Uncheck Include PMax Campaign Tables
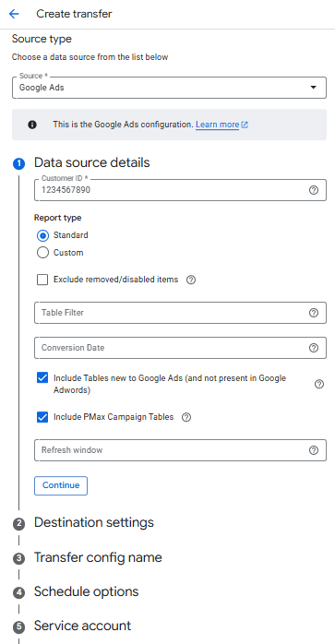335x644 pixels. pos(42,417)
